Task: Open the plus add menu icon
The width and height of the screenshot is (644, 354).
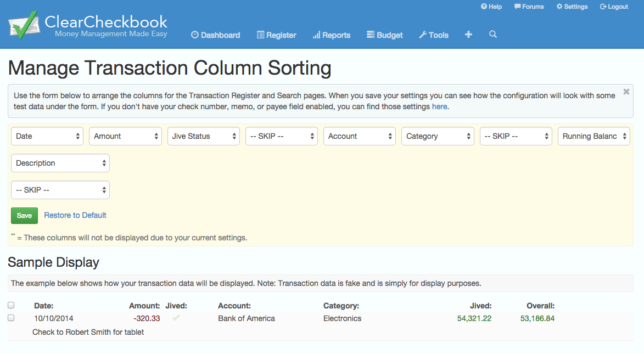Action: point(468,35)
